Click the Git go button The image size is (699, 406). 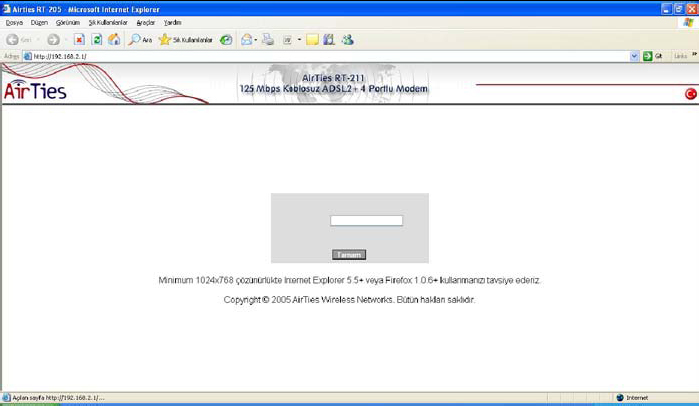(653, 56)
